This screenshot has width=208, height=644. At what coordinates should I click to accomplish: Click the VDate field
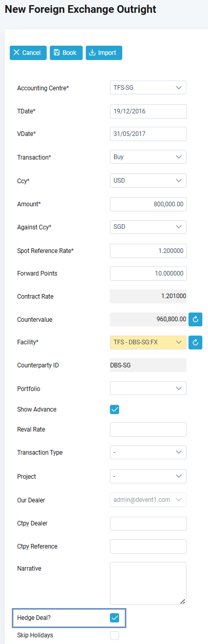click(148, 134)
